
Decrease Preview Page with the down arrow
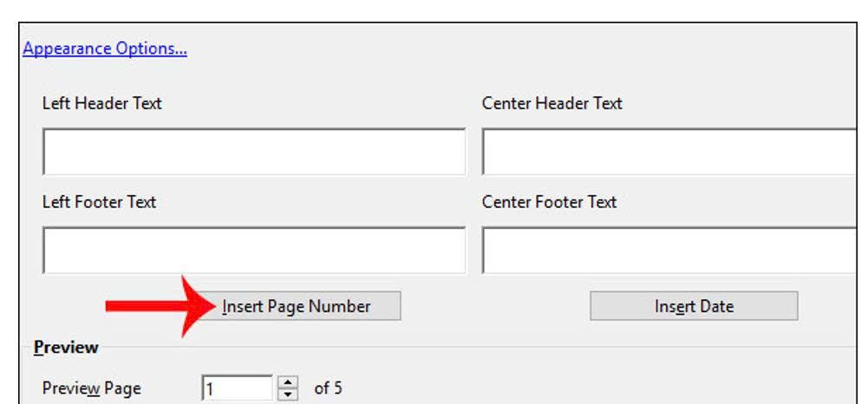tap(287, 394)
